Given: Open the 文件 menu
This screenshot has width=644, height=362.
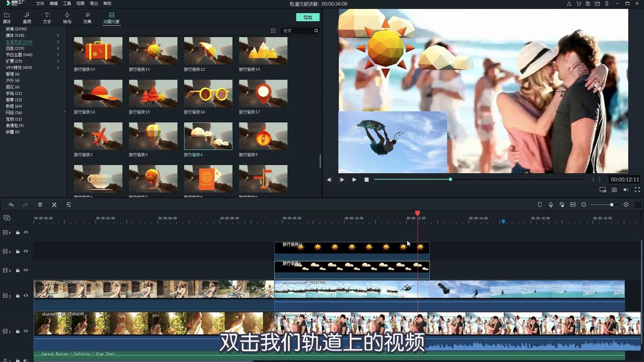Looking at the screenshot, I should click(40, 4).
